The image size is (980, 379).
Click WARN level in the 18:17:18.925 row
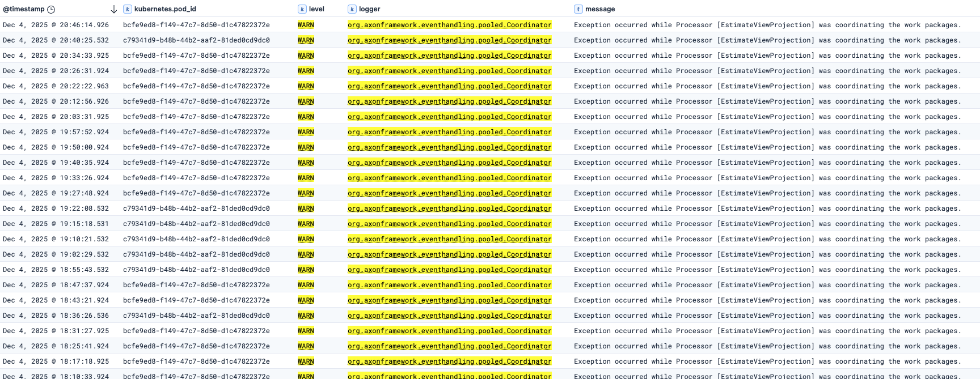pyautogui.click(x=306, y=361)
